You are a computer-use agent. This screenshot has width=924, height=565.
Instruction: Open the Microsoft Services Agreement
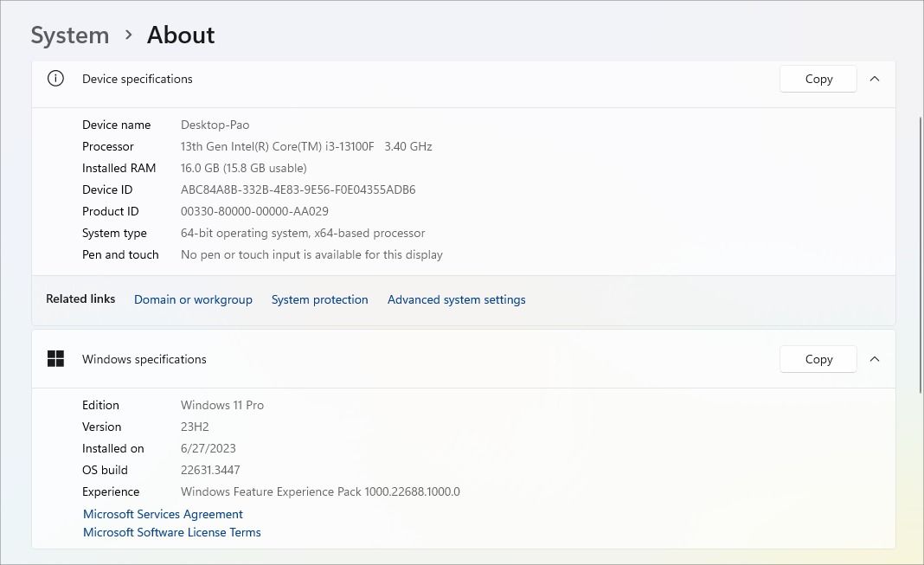coord(163,513)
